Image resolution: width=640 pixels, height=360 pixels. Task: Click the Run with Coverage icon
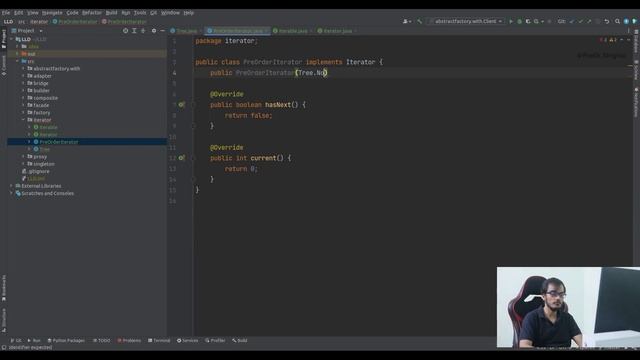(x=528, y=21)
